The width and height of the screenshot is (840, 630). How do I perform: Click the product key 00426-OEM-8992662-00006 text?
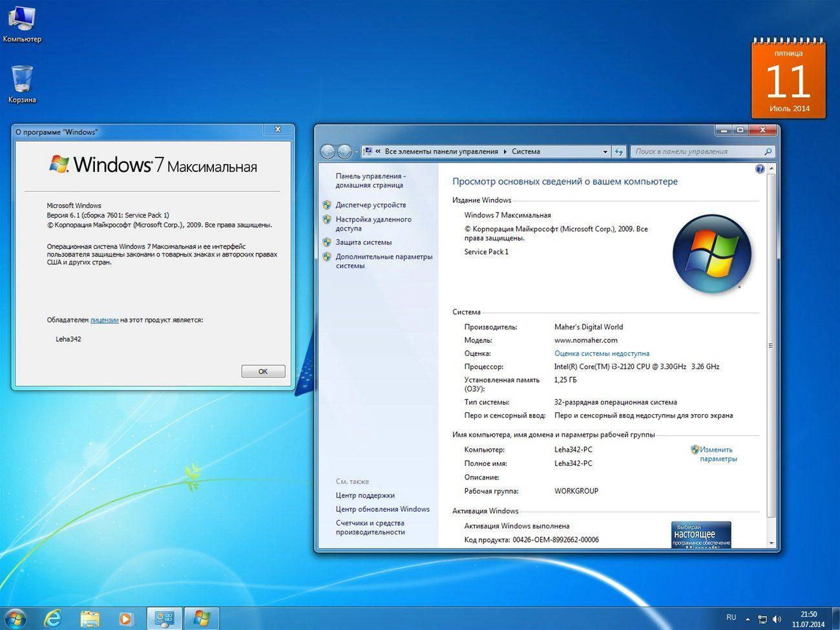[556, 540]
